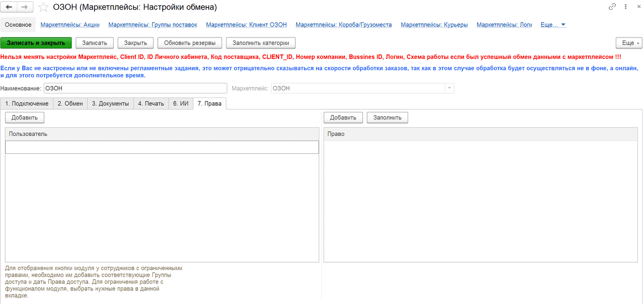Click Обновить резервы button
This screenshot has width=644, height=304.
click(190, 43)
